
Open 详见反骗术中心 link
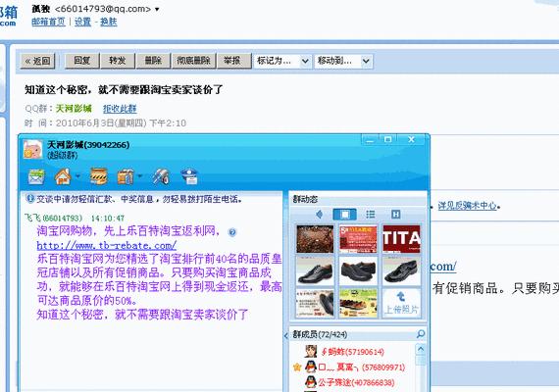tap(467, 206)
